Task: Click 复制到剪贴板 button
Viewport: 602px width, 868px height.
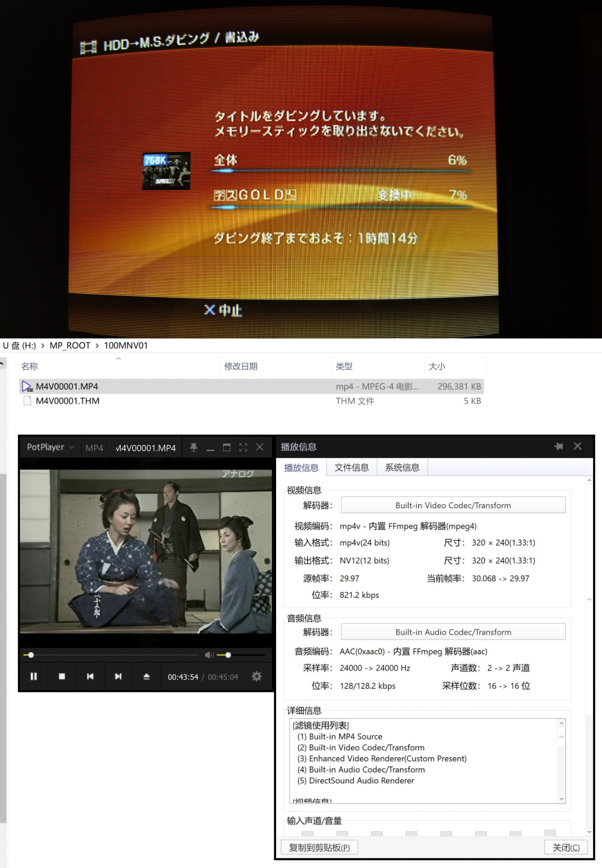Action: click(319, 848)
